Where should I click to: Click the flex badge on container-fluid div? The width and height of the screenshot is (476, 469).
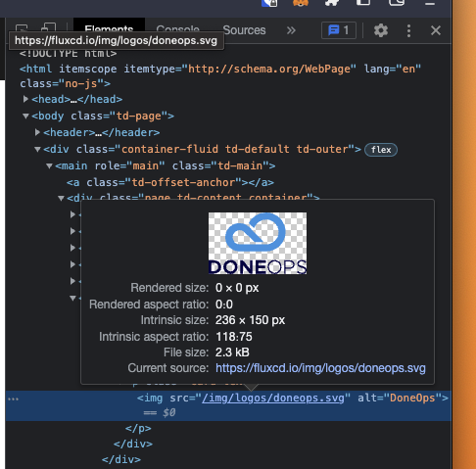tap(381, 150)
